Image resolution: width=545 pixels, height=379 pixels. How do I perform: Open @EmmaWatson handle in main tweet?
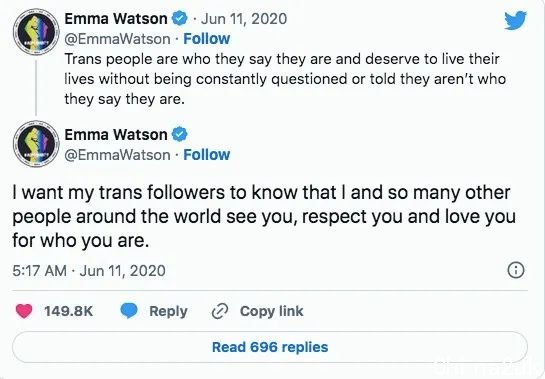click(x=117, y=155)
